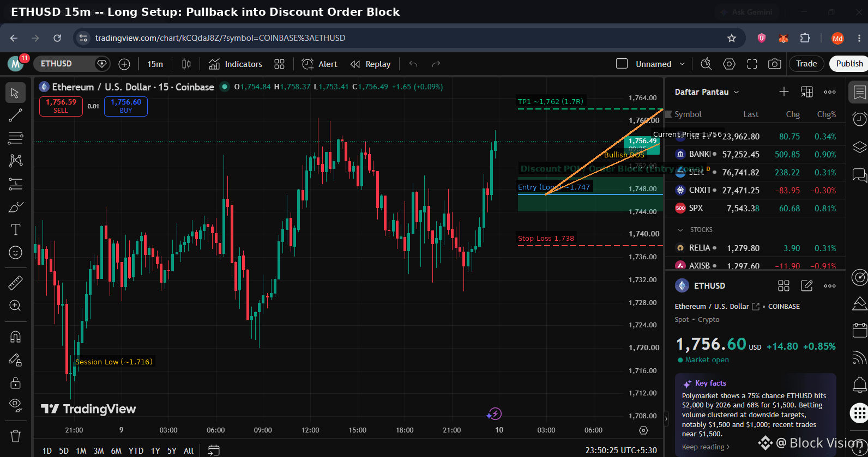Open the ETHUSD details three-dot menu
Screen dimensions: 868x457
click(x=830, y=285)
